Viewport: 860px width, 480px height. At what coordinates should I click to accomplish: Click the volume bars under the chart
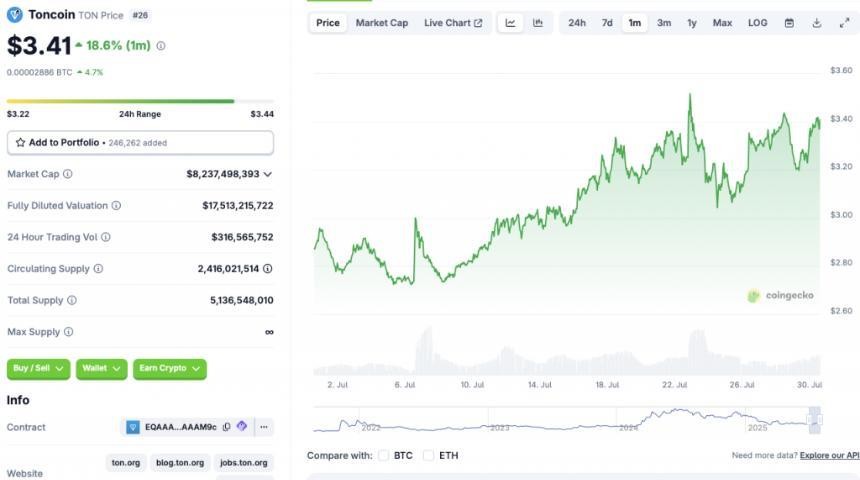(567, 352)
